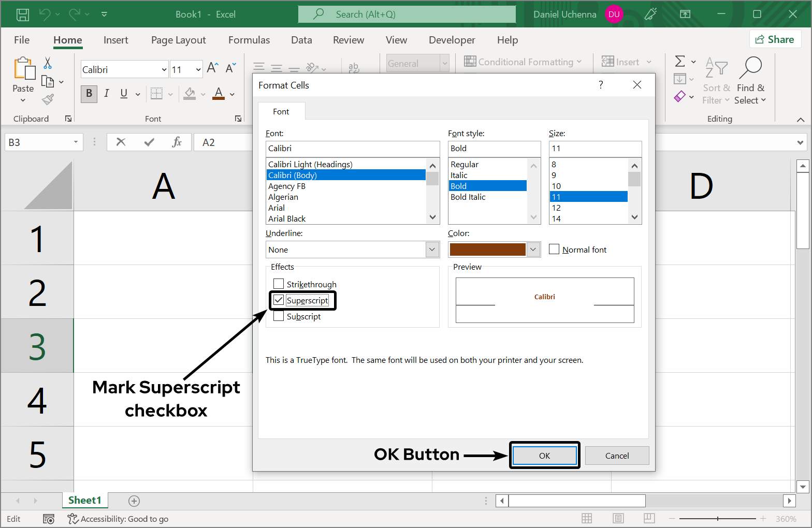
Task: Tick the Normal font checkbox
Action: pyautogui.click(x=554, y=250)
